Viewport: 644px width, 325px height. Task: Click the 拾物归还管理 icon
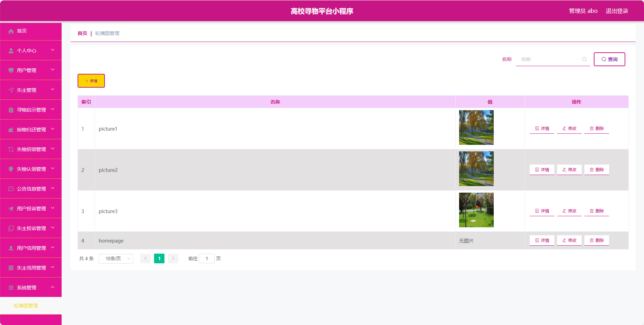[11, 130]
